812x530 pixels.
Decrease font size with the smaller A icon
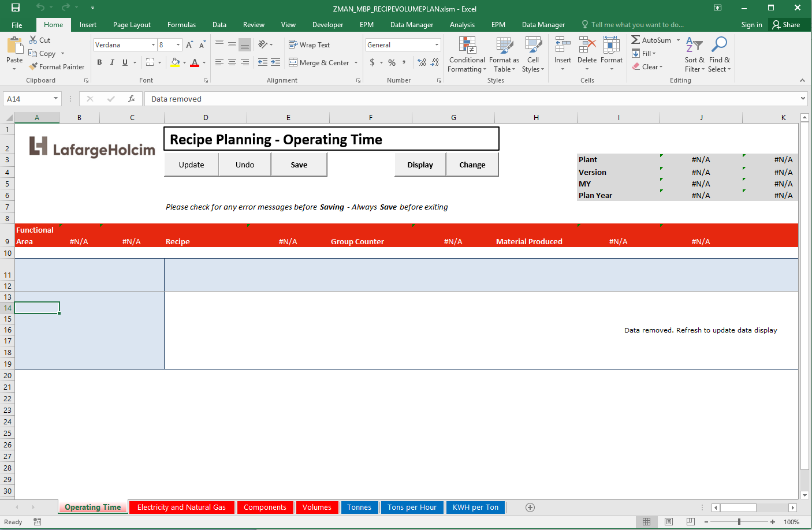point(202,44)
